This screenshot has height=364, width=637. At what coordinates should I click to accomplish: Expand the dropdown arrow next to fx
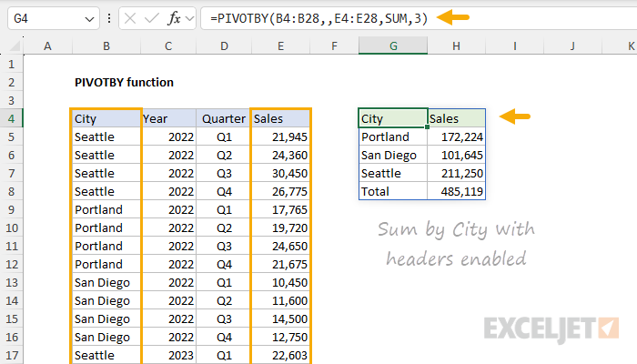189,18
